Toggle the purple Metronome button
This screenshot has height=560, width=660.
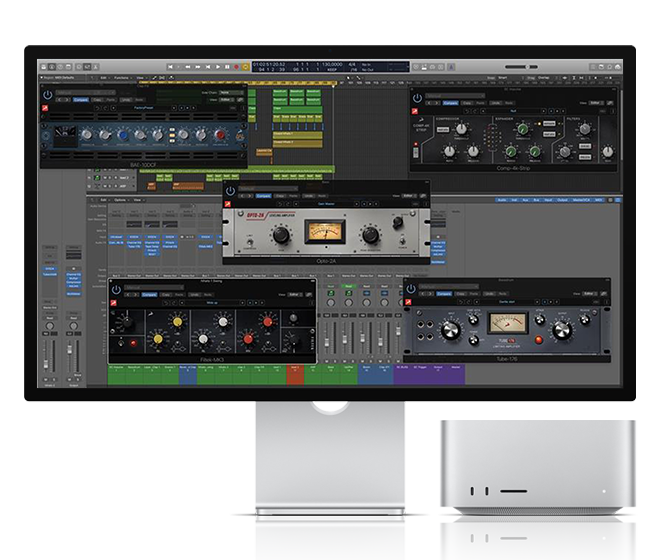click(x=451, y=67)
